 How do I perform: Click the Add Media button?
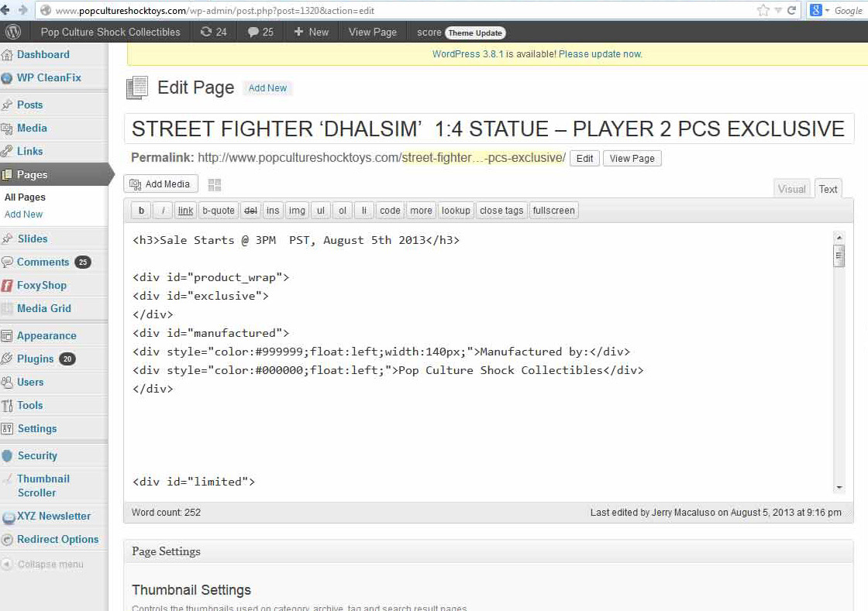[x=160, y=184]
